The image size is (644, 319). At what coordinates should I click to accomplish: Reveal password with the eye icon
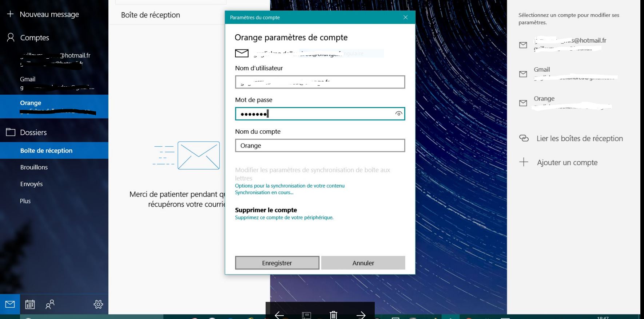coord(399,114)
